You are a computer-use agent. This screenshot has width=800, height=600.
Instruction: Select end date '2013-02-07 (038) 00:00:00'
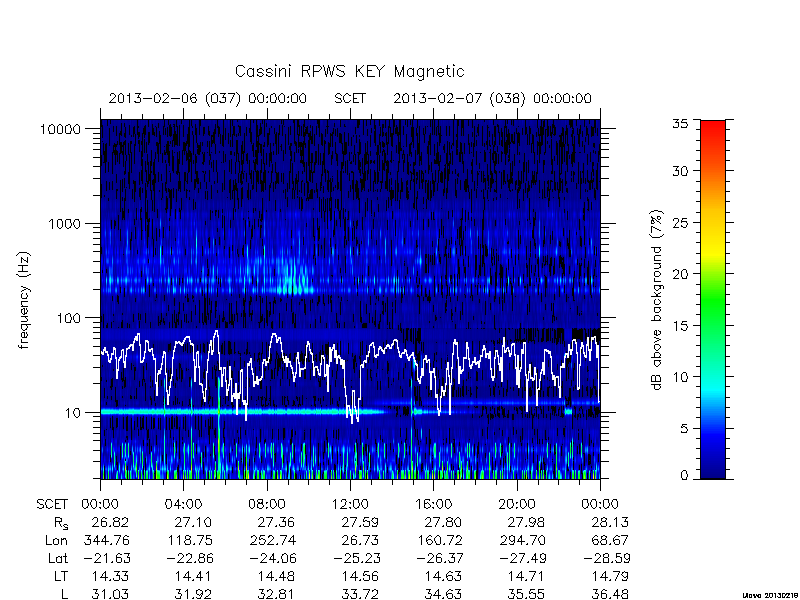pyautogui.click(x=492, y=98)
